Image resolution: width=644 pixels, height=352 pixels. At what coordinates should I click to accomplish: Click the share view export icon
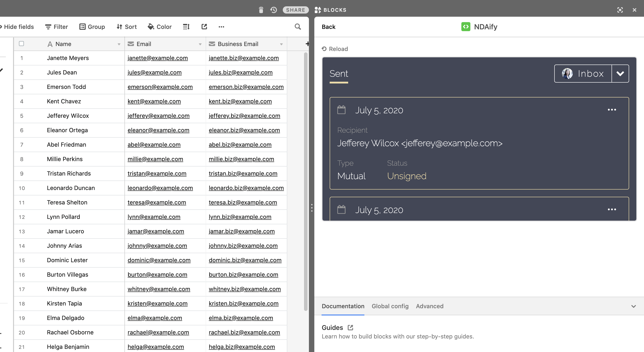click(204, 27)
